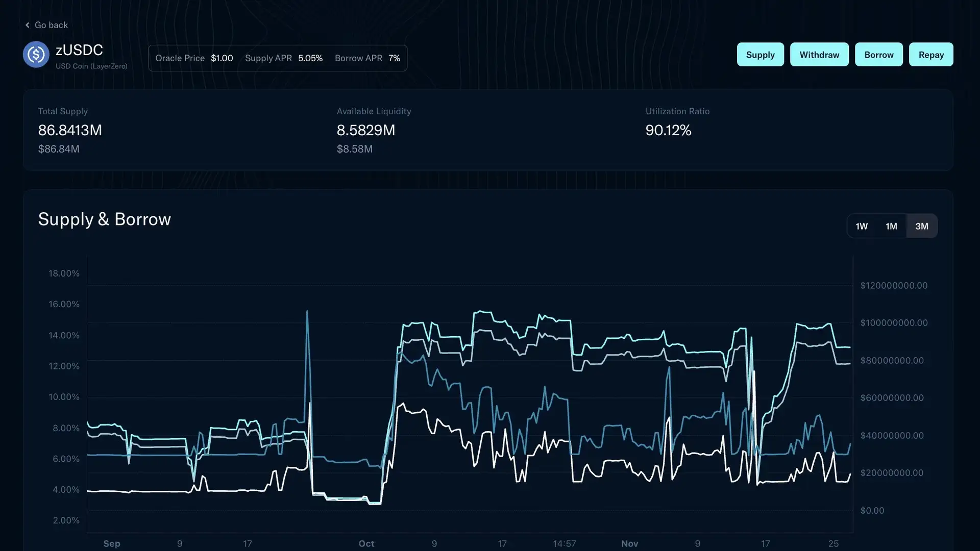Click the Available Liquidity 8.5829M figure
The image size is (980, 551).
(x=365, y=131)
